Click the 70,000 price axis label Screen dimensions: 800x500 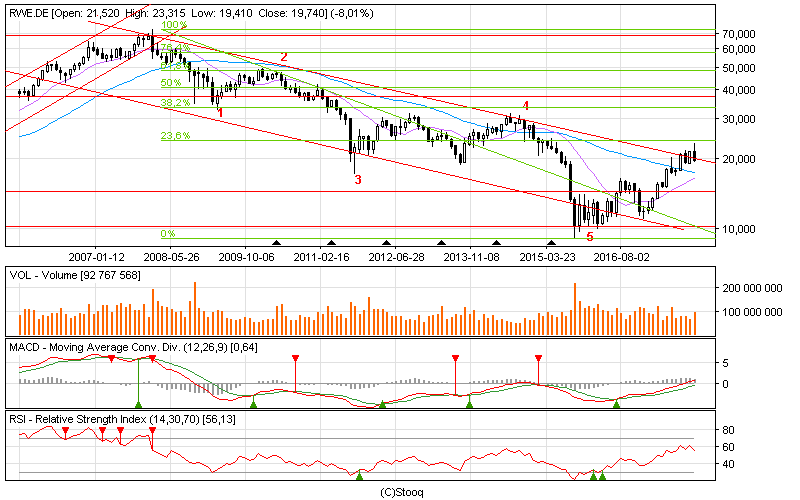tap(739, 34)
